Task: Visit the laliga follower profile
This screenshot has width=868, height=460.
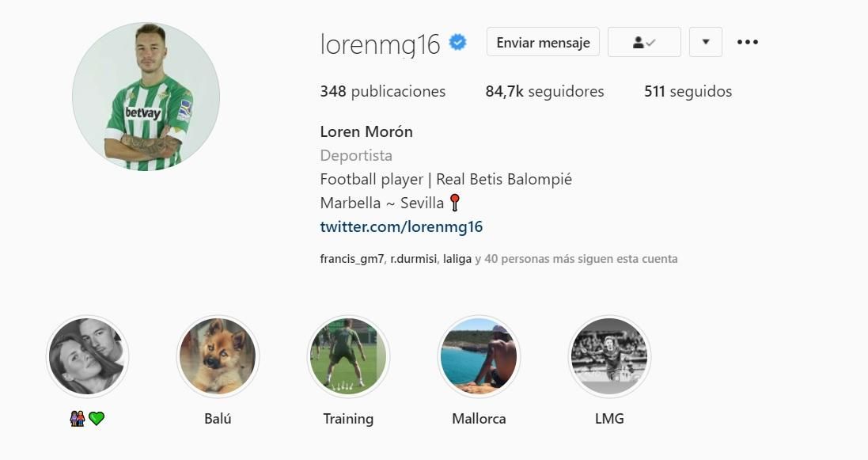Action: (x=457, y=259)
